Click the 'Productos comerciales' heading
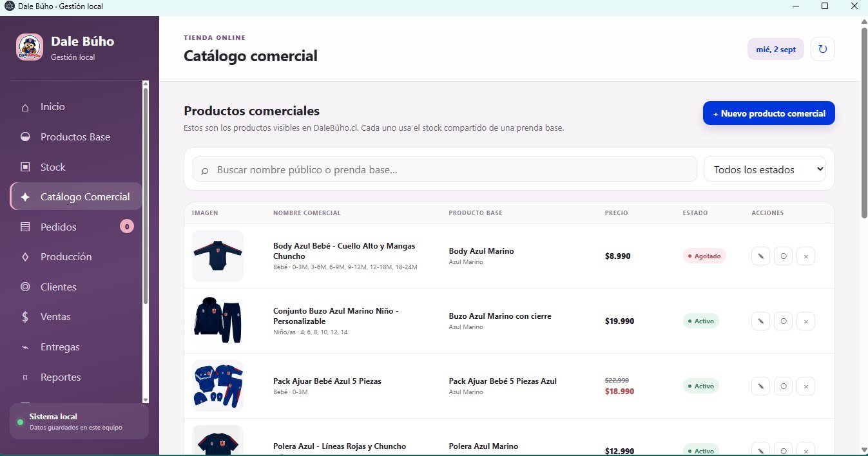 (x=251, y=111)
